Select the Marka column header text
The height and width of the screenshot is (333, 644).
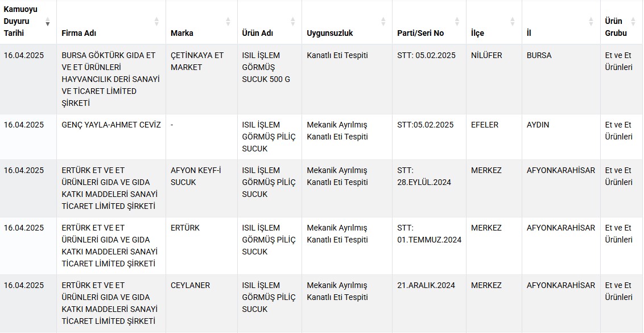tap(182, 33)
